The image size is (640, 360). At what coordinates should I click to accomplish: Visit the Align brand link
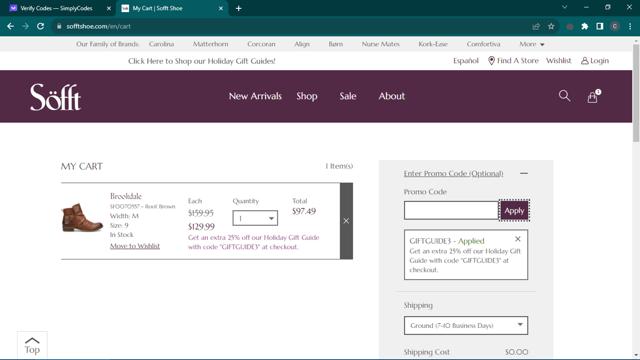click(302, 44)
